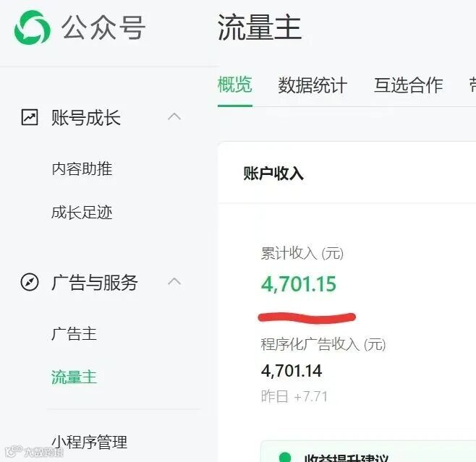
Task: Click the 账号成长 chart icon
Action: pos(30,117)
